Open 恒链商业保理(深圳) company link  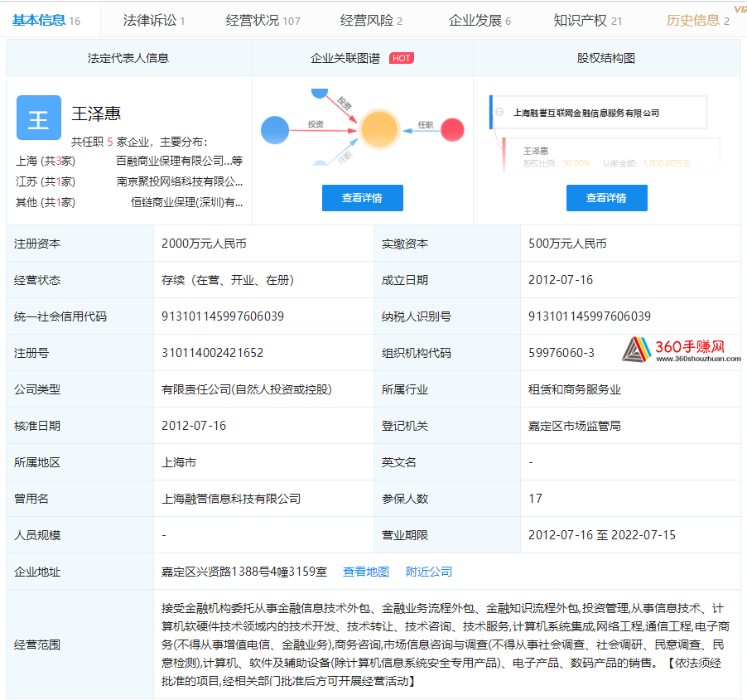coord(187,202)
